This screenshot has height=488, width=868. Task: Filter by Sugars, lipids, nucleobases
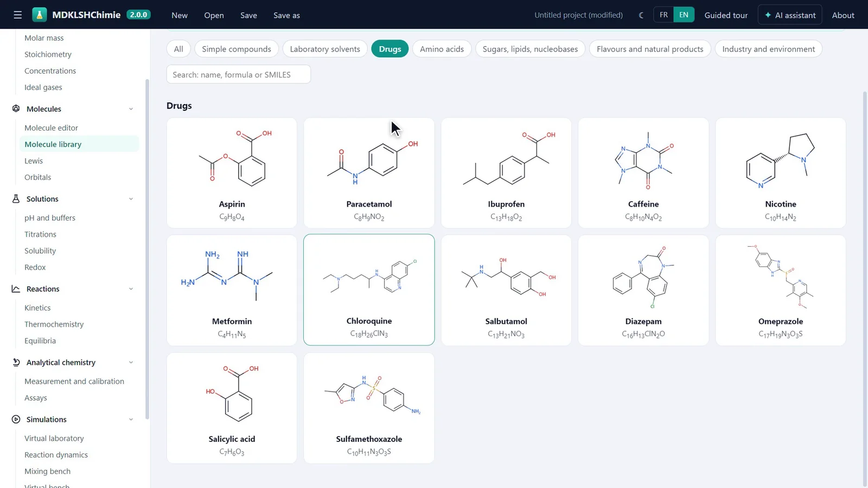click(x=530, y=49)
